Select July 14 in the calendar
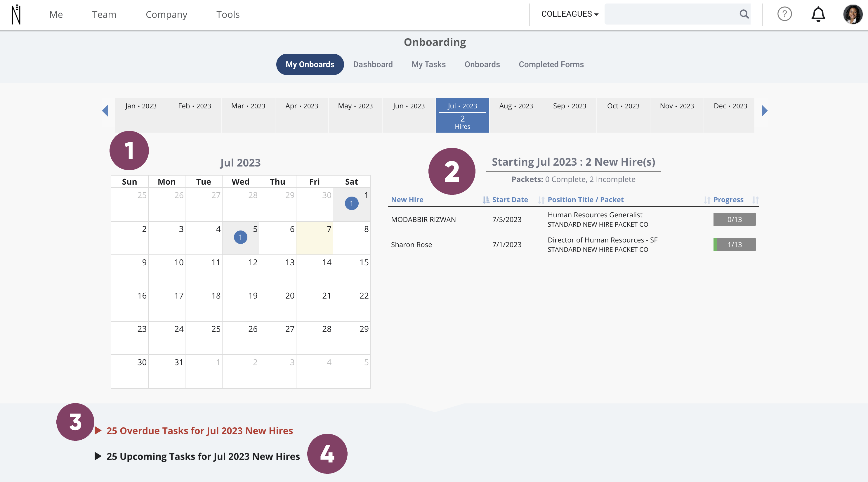The image size is (868, 482). 314,271
